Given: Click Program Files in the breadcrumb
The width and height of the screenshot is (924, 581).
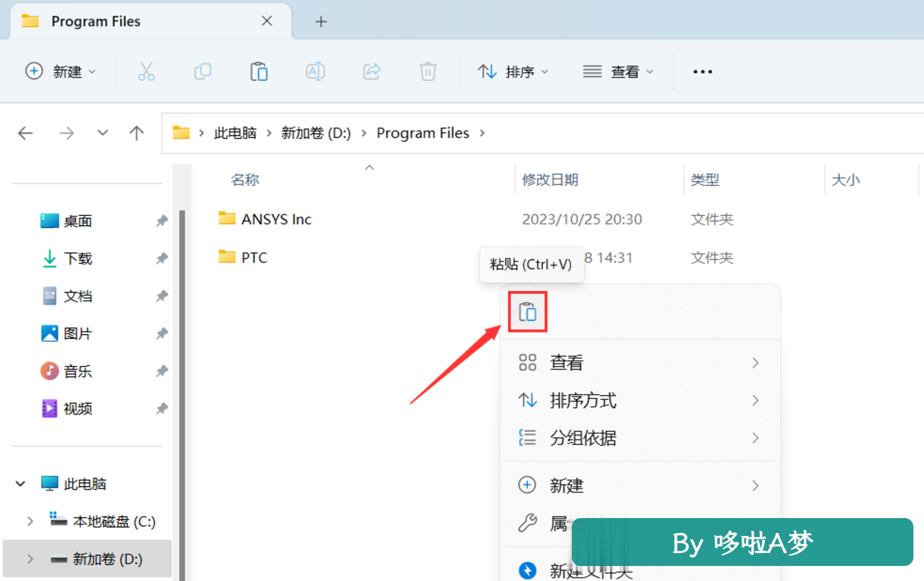Looking at the screenshot, I should click(x=423, y=133).
